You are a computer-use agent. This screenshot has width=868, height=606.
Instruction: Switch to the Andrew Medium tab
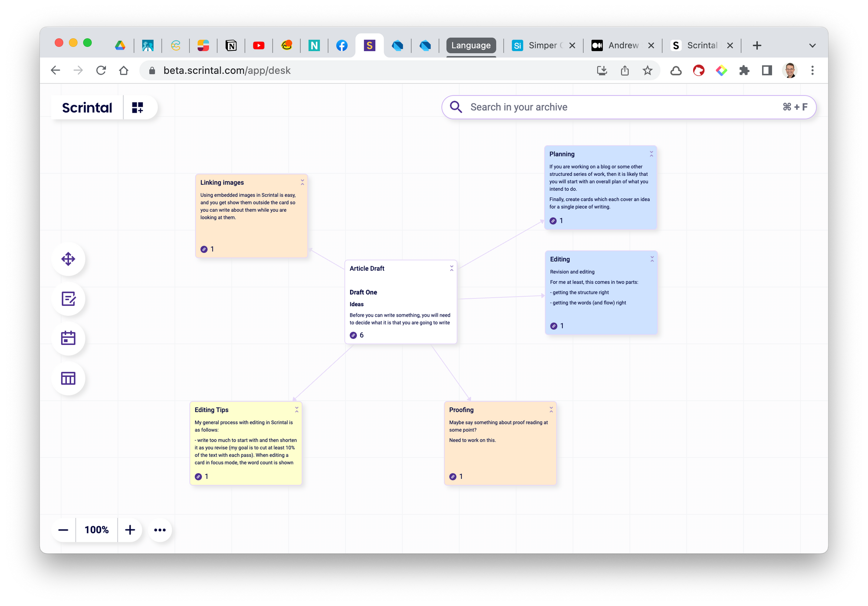pyautogui.click(x=616, y=46)
